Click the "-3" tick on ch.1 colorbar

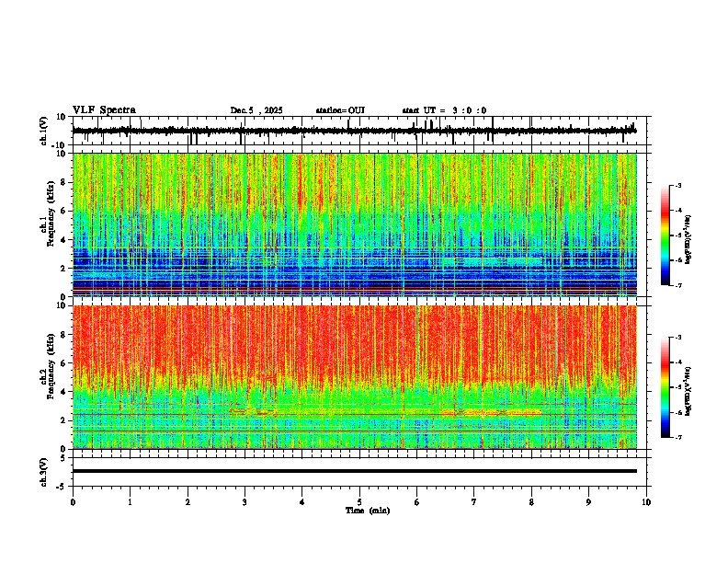click(677, 186)
